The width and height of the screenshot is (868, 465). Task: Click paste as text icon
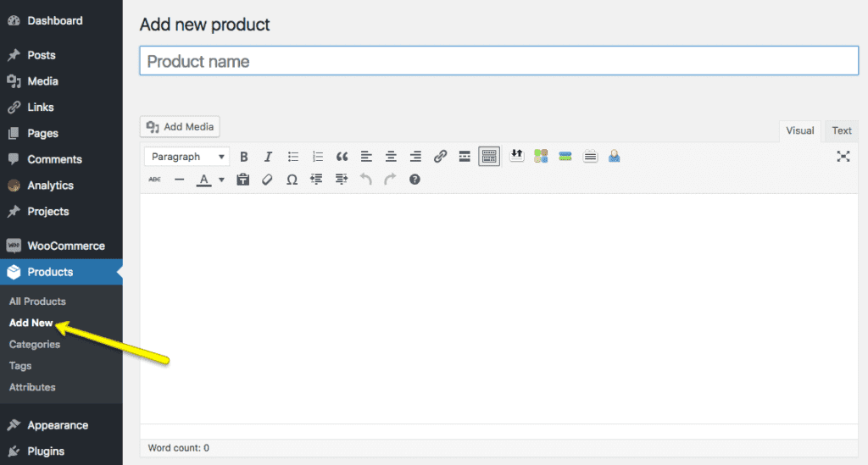click(242, 180)
